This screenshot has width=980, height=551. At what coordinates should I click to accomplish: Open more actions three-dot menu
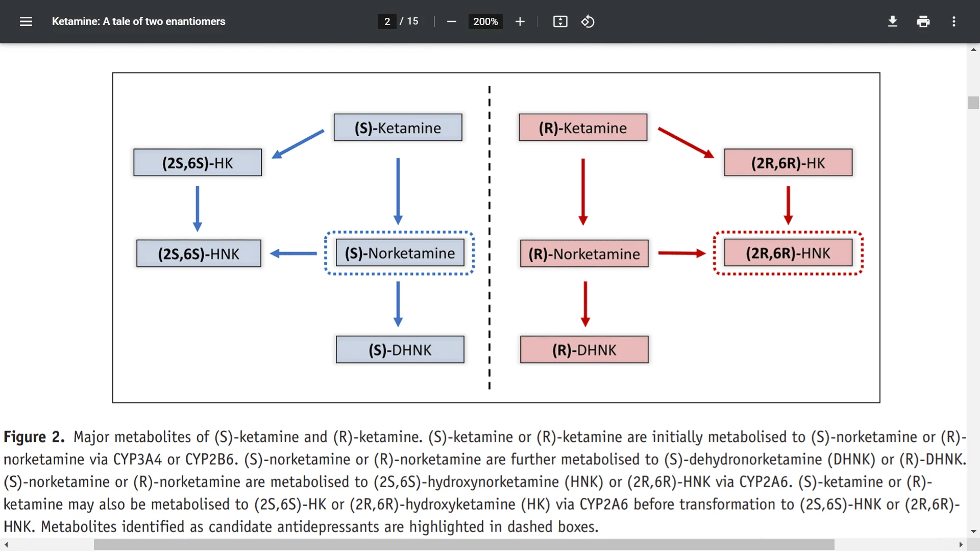[x=953, y=21]
